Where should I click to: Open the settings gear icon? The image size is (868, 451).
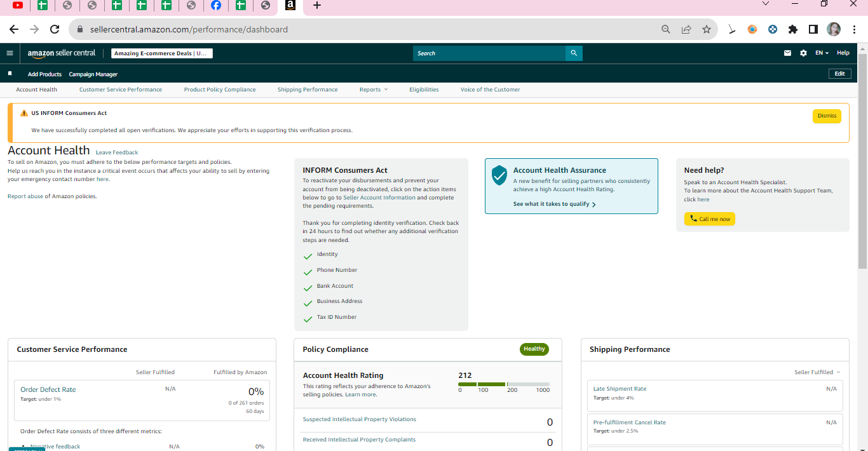click(x=803, y=53)
